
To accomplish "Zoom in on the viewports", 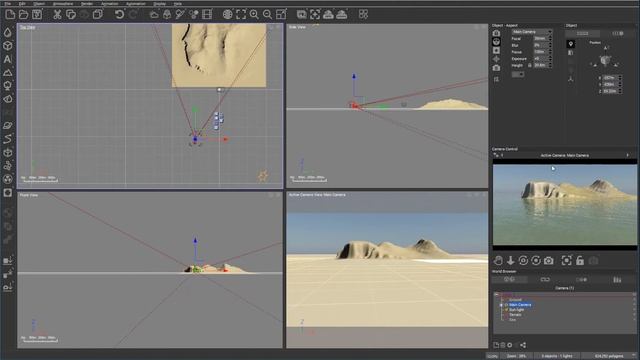I will pos(254,15).
